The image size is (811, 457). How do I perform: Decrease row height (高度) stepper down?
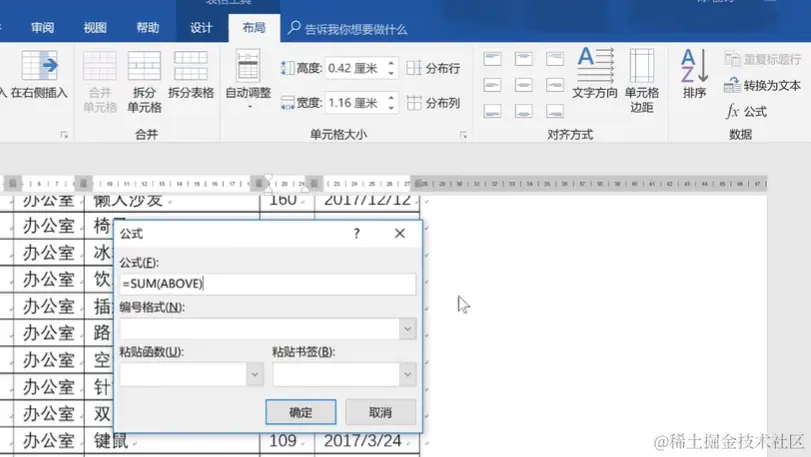coord(392,73)
